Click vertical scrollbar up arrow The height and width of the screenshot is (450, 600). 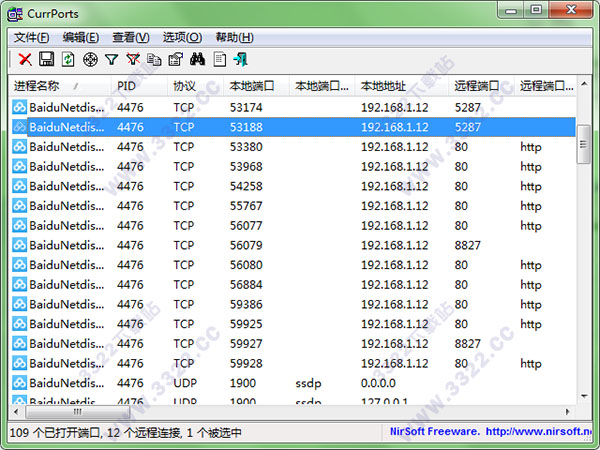coord(584,83)
